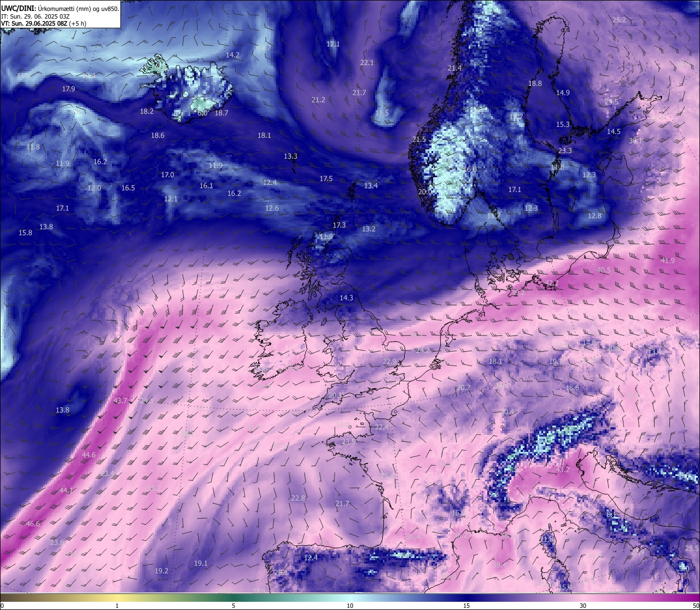Click the 41.9 value label
This screenshot has width=700, height=610.
click(668, 261)
